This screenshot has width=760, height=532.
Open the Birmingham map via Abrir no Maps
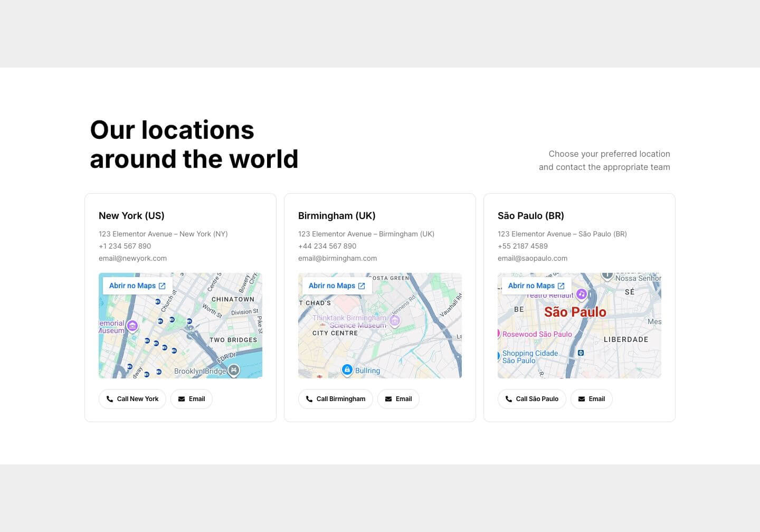pos(337,286)
